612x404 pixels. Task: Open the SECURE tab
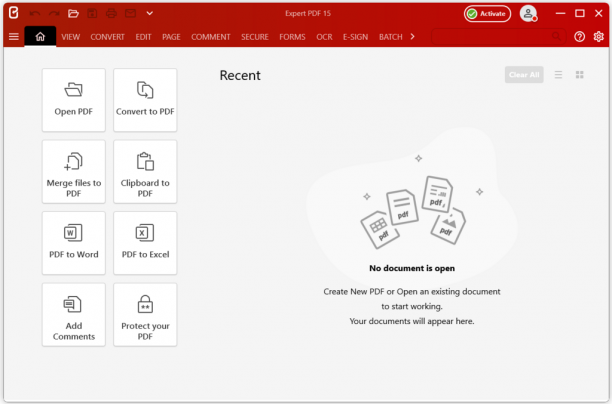click(255, 37)
